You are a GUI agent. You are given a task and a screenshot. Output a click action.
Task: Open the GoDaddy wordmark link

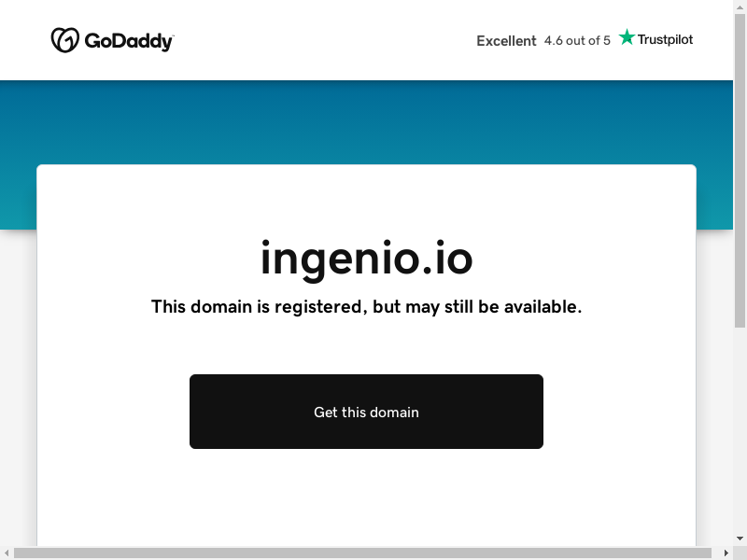pos(129,41)
